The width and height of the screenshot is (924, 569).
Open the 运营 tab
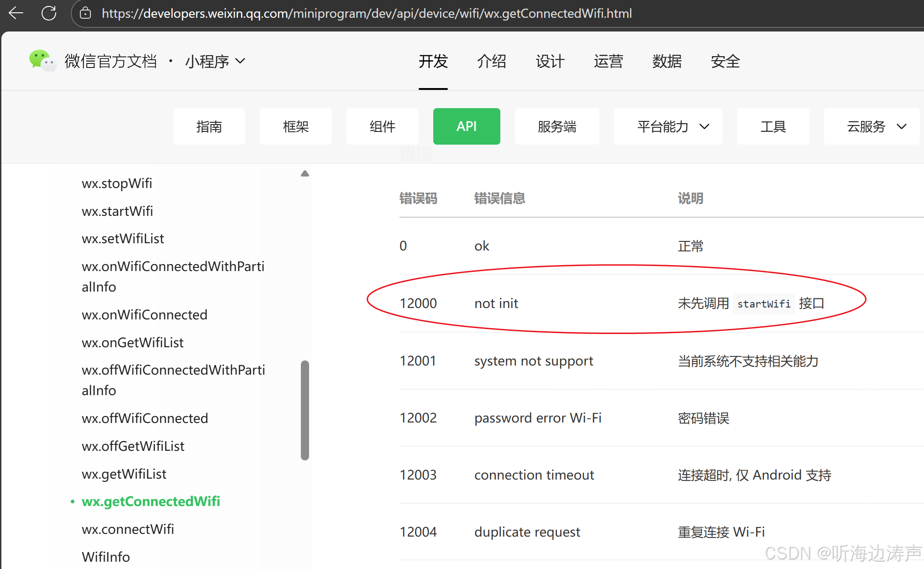pos(609,61)
